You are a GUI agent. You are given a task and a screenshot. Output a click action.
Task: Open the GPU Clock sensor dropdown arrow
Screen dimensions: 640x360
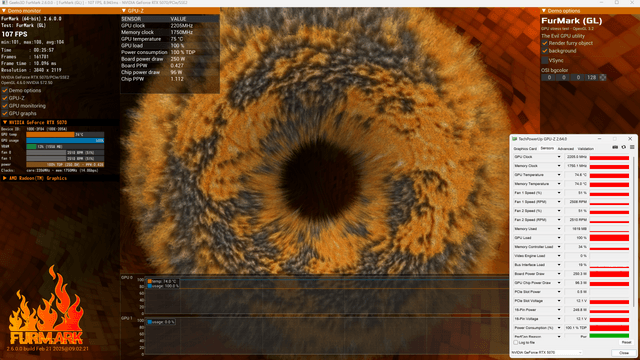pyautogui.click(x=559, y=157)
